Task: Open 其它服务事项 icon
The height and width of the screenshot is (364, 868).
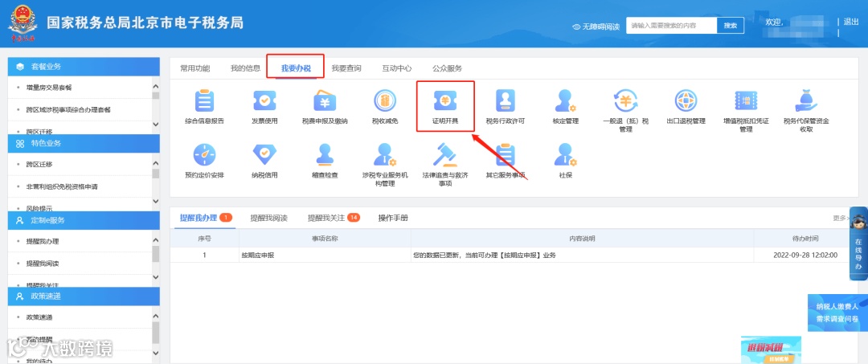Action: [x=505, y=155]
